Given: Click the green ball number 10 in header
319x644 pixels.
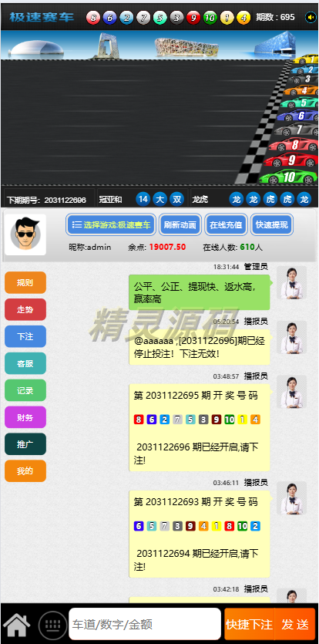Looking at the screenshot, I should coord(210,18).
